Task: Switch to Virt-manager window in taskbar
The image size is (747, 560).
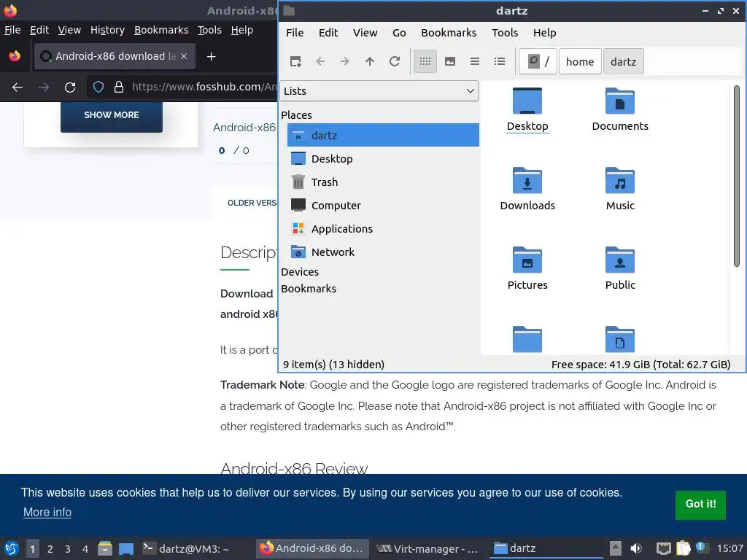Action: tap(427, 548)
